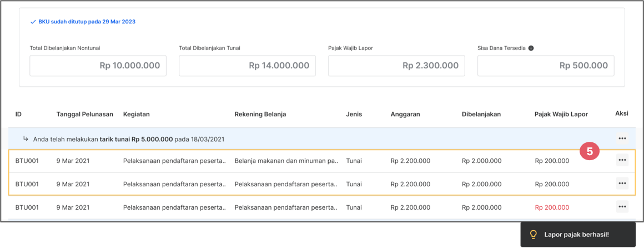The height and width of the screenshot is (248, 644).
Task: Click the three-dot menu on the second BTU001 row
Action: click(622, 183)
